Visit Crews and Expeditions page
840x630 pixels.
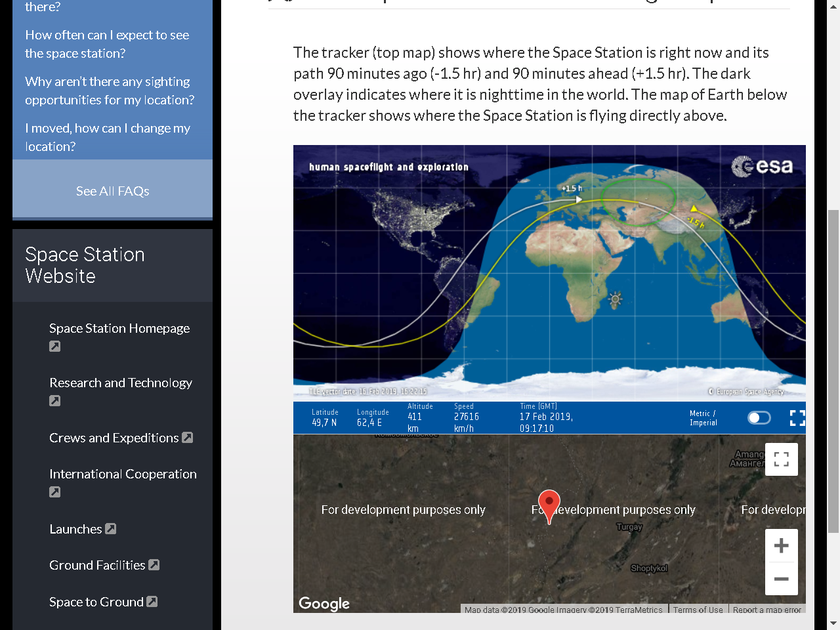(x=114, y=438)
